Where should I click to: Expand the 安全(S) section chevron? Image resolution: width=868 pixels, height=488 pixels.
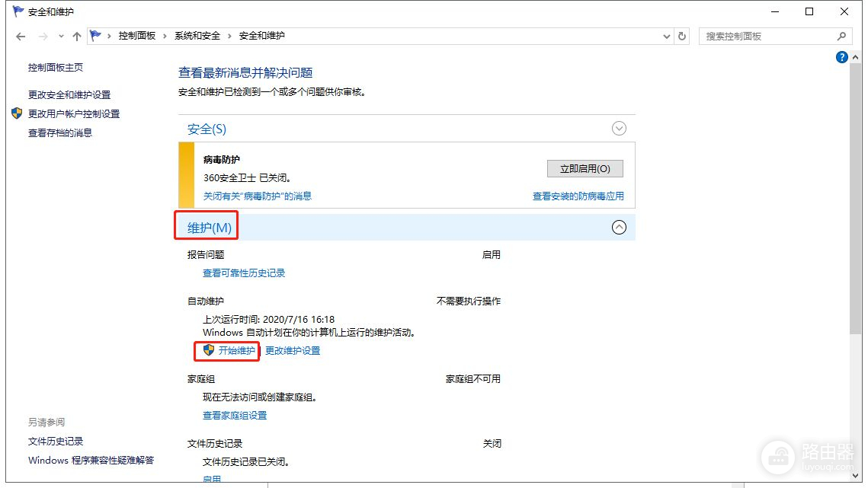click(619, 129)
